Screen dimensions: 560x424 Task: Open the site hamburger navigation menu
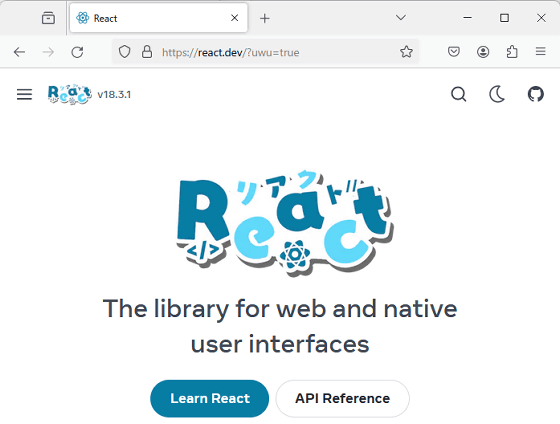pos(24,94)
